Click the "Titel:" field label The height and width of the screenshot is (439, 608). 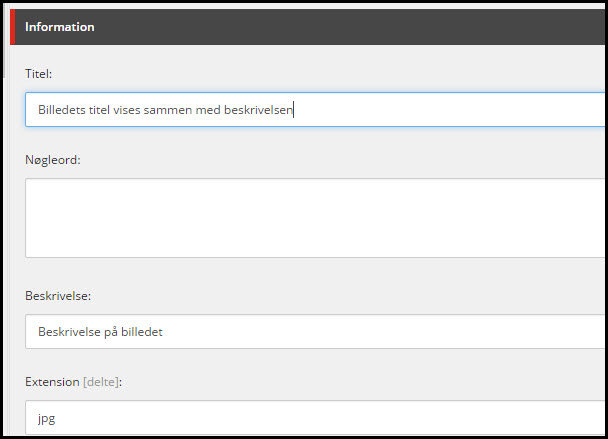coord(39,74)
